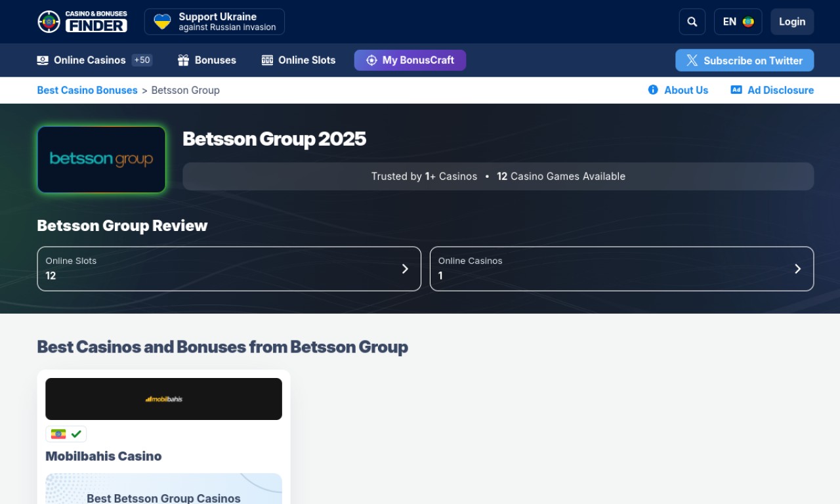Image resolution: width=840 pixels, height=504 pixels.
Task: Click the Ad icon beside Ad Disclosure
Action: (x=736, y=90)
